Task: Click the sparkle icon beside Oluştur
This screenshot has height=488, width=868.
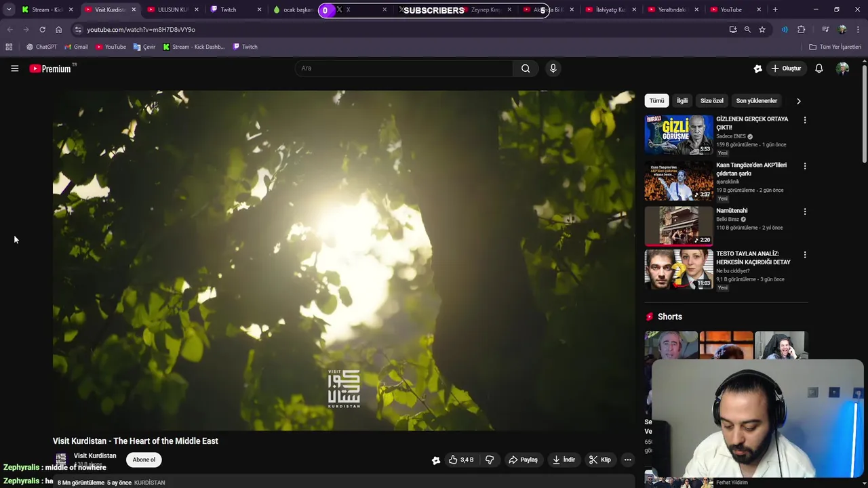Action: [x=757, y=68]
